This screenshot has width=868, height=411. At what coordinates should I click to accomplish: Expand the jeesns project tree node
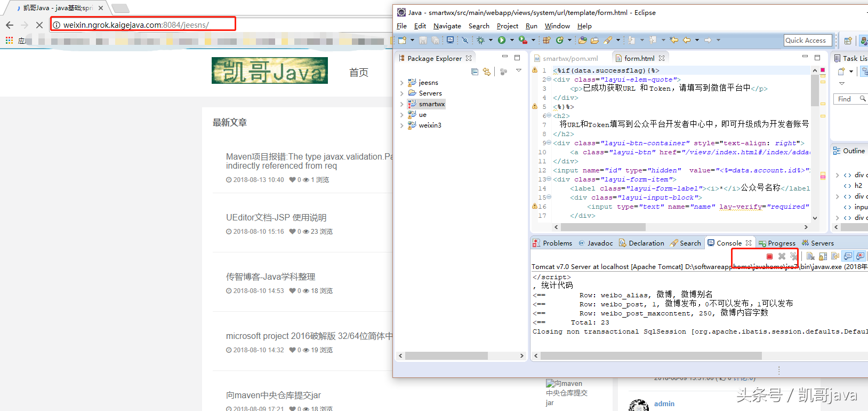point(401,83)
